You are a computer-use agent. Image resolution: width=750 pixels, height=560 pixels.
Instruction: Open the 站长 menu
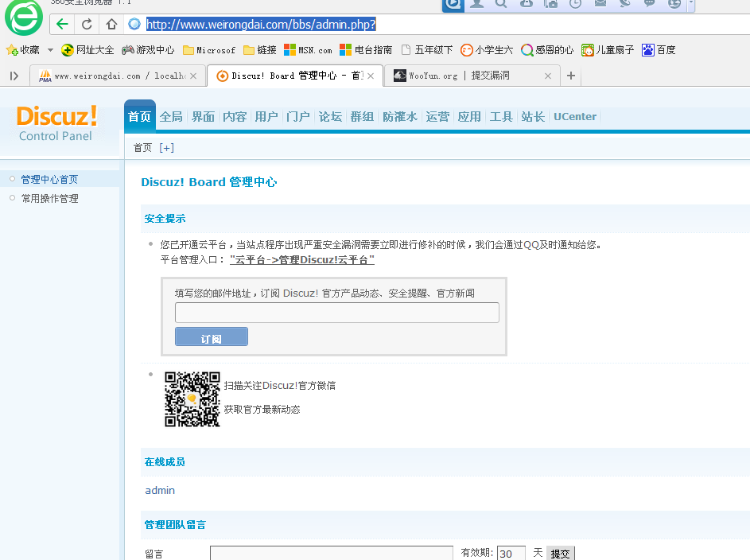(x=533, y=117)
